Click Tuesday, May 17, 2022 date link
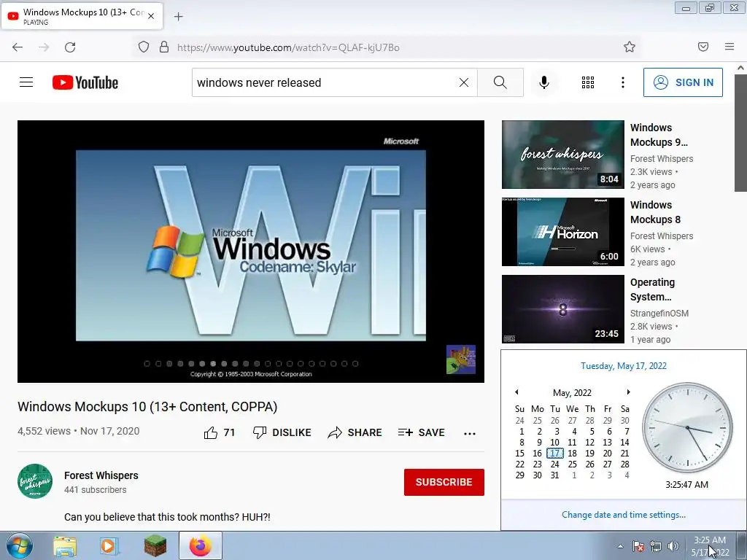 624,366
